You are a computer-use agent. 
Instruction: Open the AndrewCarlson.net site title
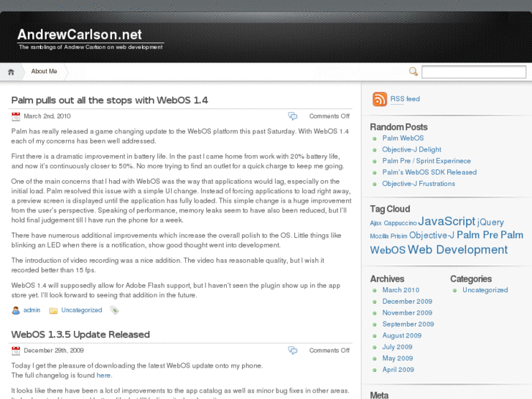pyautogui.click(x=80, y=34)
